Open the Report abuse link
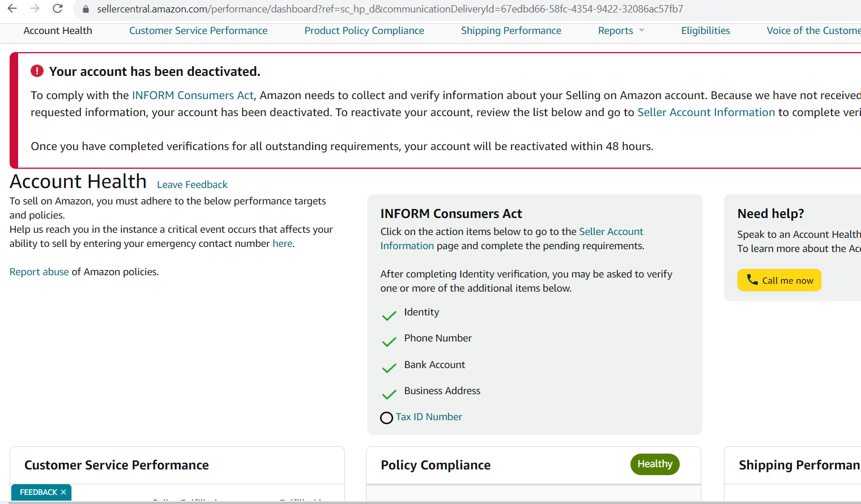The image size is (861, 504). click(39, 272)
